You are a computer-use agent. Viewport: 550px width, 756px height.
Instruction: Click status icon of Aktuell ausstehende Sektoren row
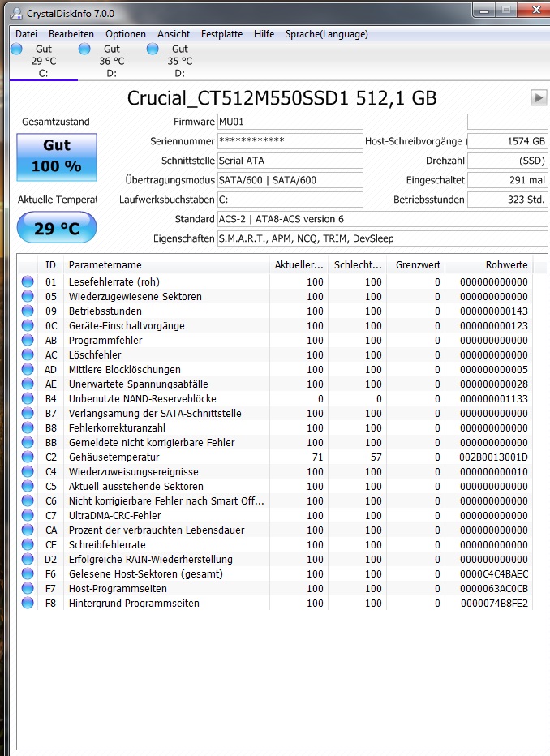tap(28, 486)
